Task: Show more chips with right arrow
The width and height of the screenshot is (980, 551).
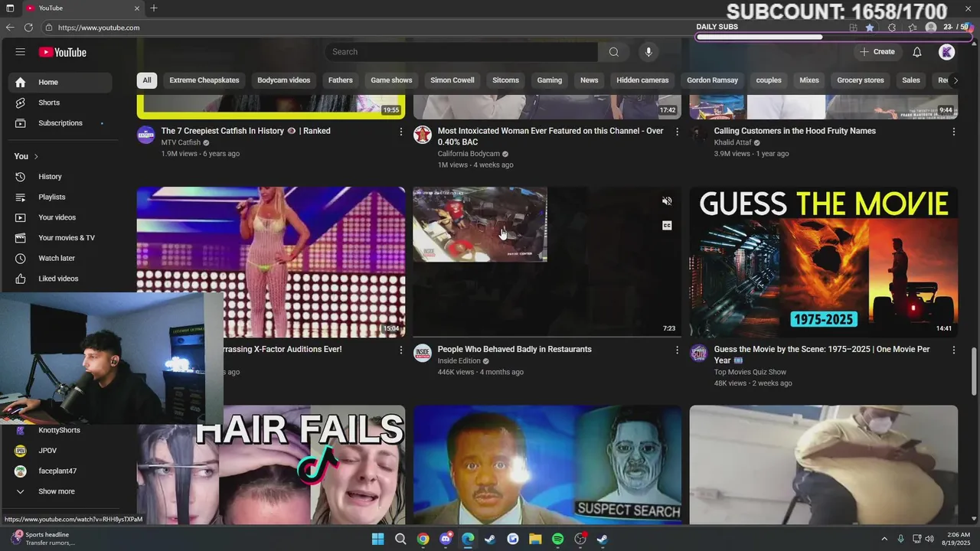Action: (955, 80)
